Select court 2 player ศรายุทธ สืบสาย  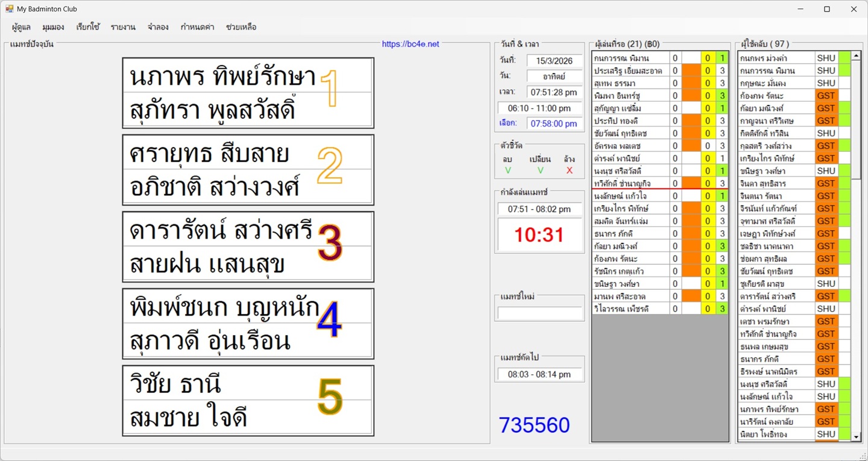(x=209, y=154)
